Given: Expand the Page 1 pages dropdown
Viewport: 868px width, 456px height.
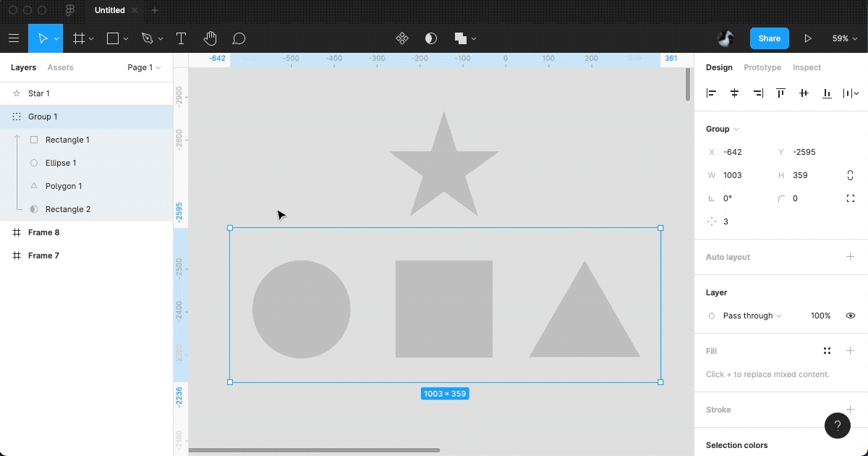Looking at the screenshot, I should pos(144,67).
